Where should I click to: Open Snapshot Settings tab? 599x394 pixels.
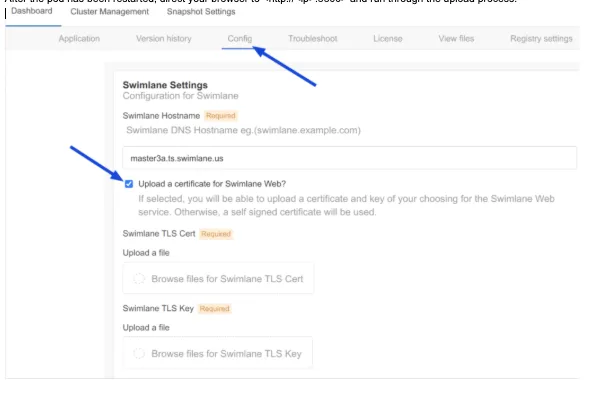201,12
